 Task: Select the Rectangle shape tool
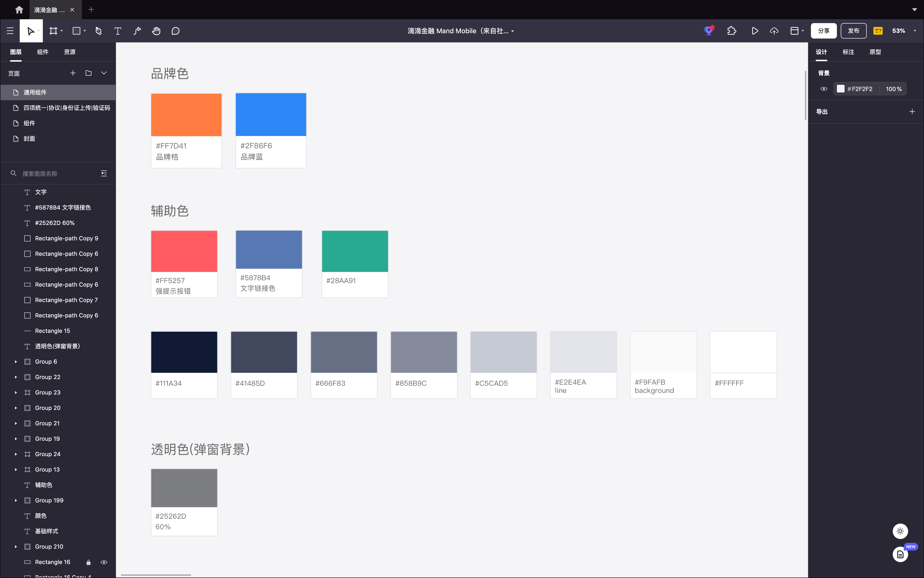[x=76, y=31]
